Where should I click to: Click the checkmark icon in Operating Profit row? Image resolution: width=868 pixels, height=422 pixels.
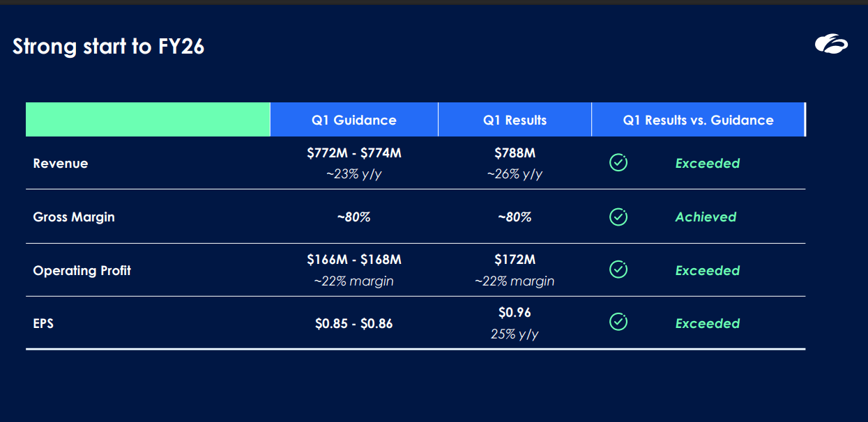pos(618,269)
